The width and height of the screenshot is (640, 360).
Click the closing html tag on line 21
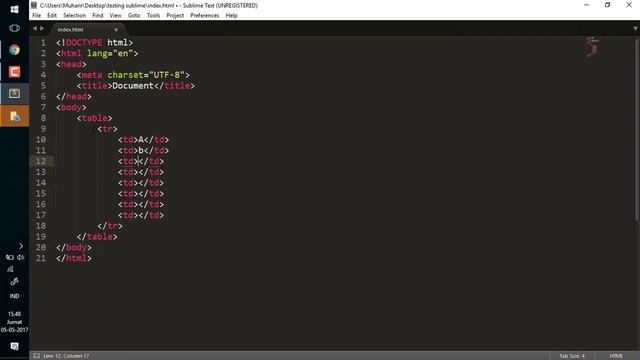(x=74, y=258)
